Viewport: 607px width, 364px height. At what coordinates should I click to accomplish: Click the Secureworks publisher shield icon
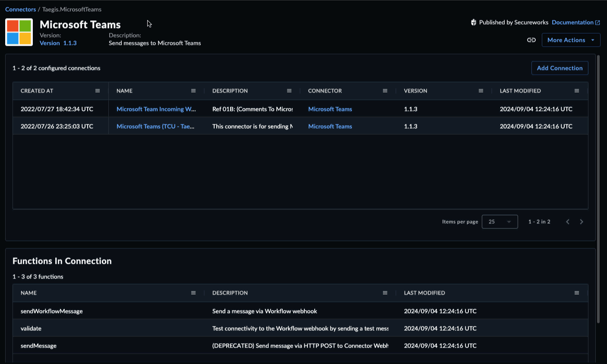(x=474, y=22)
